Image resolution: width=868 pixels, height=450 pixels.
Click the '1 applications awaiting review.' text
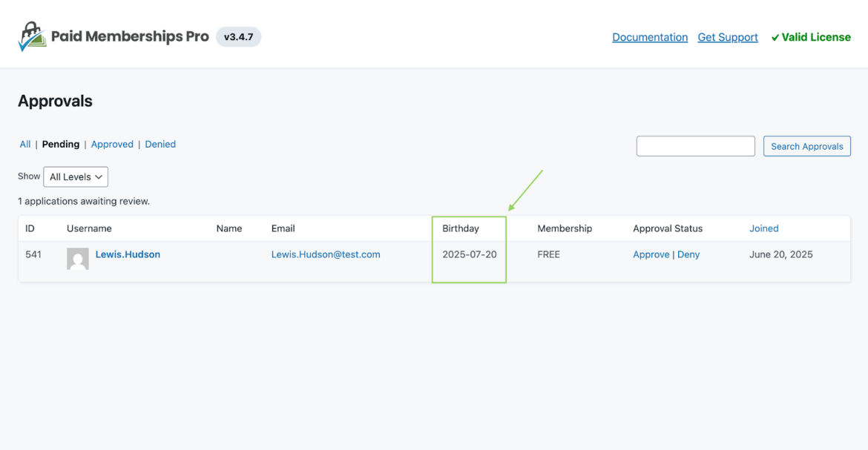(x=84, y=202)
